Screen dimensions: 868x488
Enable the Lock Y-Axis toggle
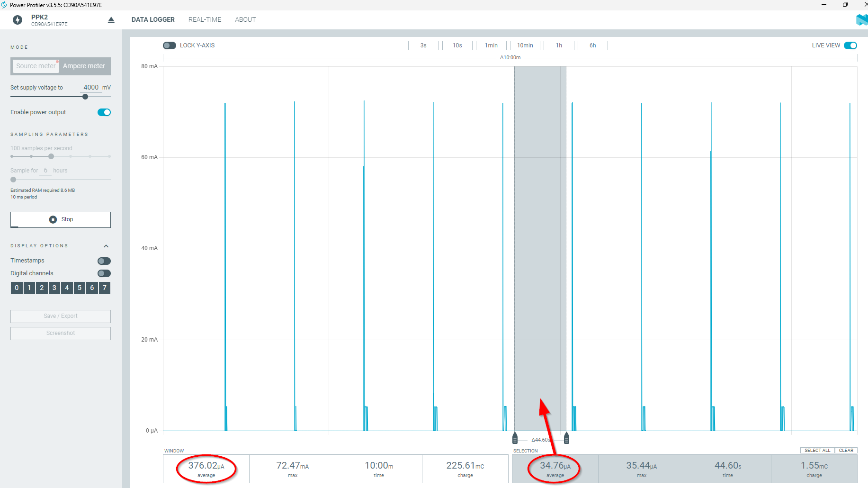click(170, 45)
